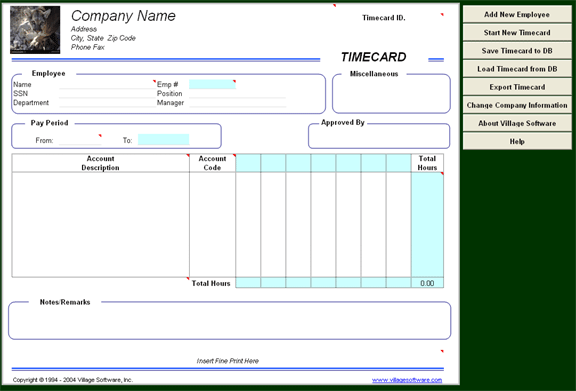576x391 pixels.
Task: Select the Emp # input cell
Action: (212, 84)
